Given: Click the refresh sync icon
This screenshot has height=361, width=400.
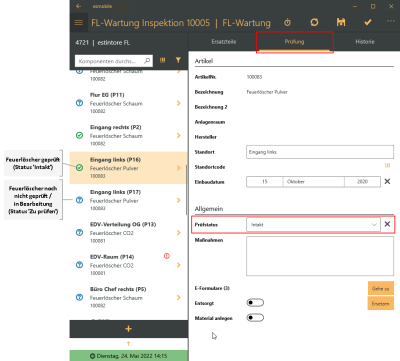Looking at the screenshot, I should pyautogui.click(x=314, y=22).
